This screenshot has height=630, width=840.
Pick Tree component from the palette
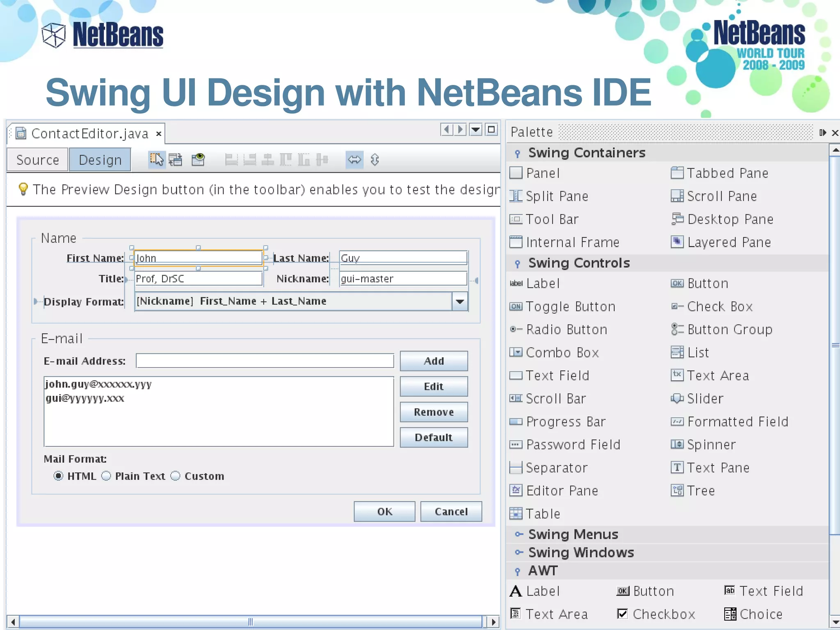pos(693,491)
